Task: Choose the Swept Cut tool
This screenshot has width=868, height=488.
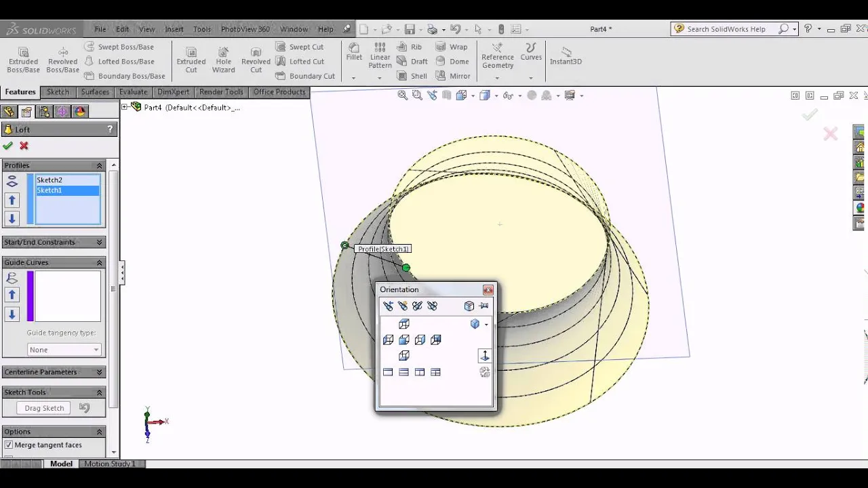Action: pyautogui.click(x=299, y=47)
